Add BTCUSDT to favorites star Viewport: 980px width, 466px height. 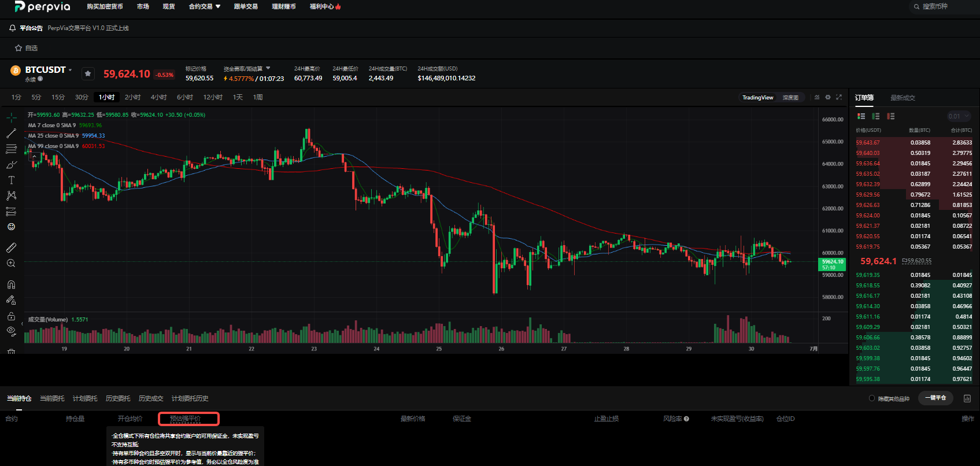(88, 73)
